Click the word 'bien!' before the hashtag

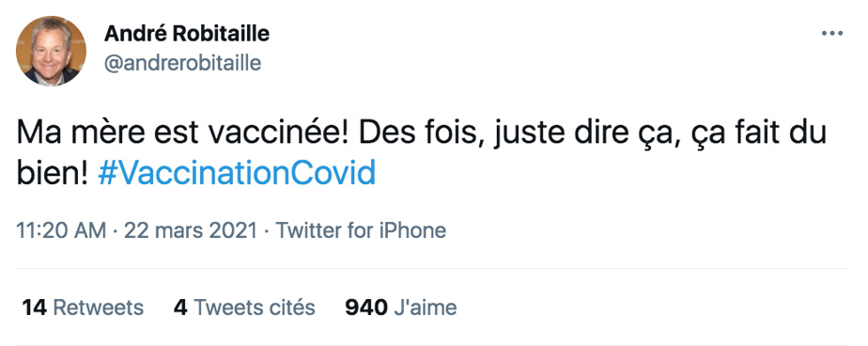point(52,173)
